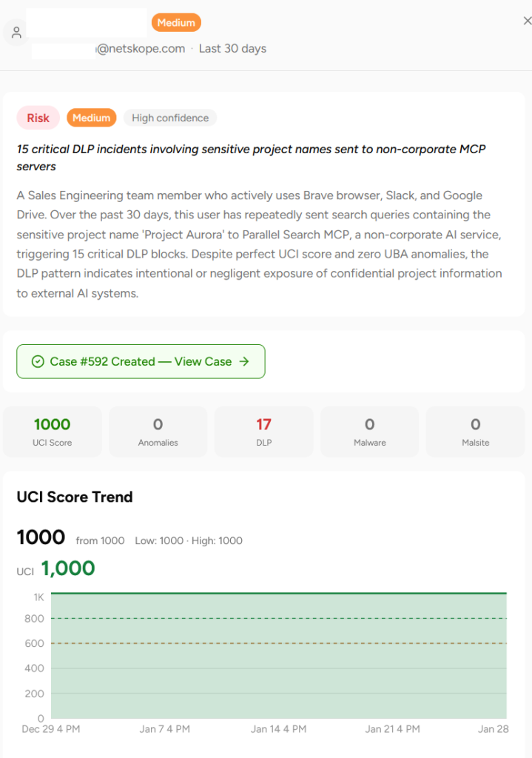Select the Malsite count card
The height and width of the screenshot is (758, 532).
(476, 432)
